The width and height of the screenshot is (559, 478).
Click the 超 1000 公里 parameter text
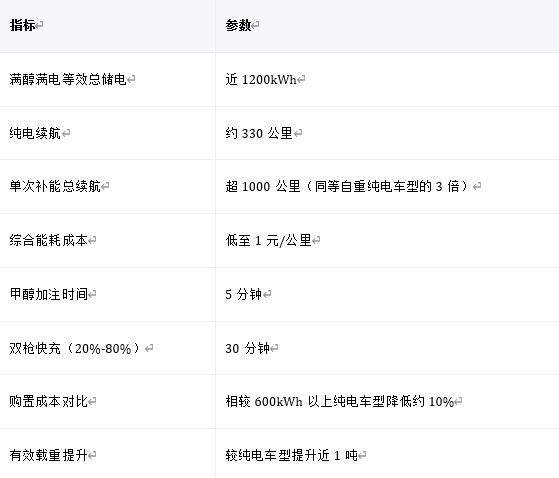click(x=263, y=186)
